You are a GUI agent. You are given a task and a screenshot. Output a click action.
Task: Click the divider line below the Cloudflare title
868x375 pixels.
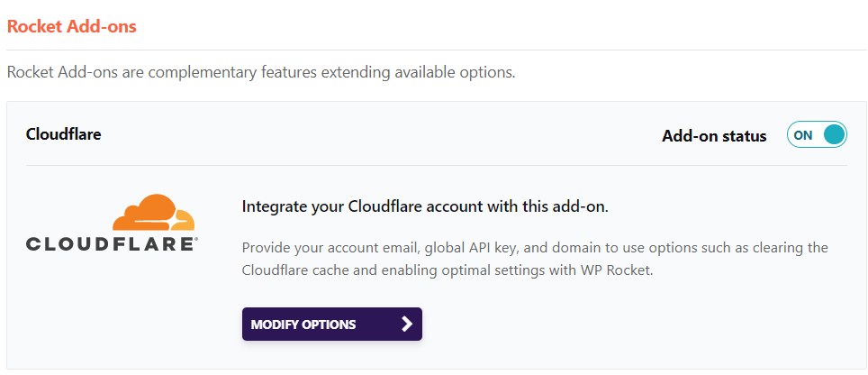click(436, 165)
